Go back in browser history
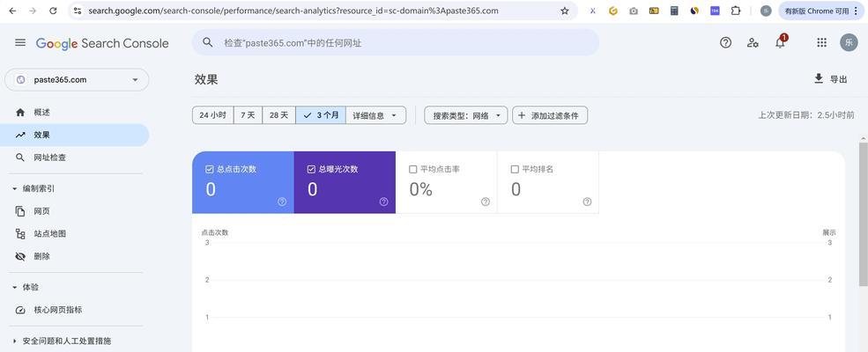This screenshot has height=352, width=868. click(x=12, y=11)
